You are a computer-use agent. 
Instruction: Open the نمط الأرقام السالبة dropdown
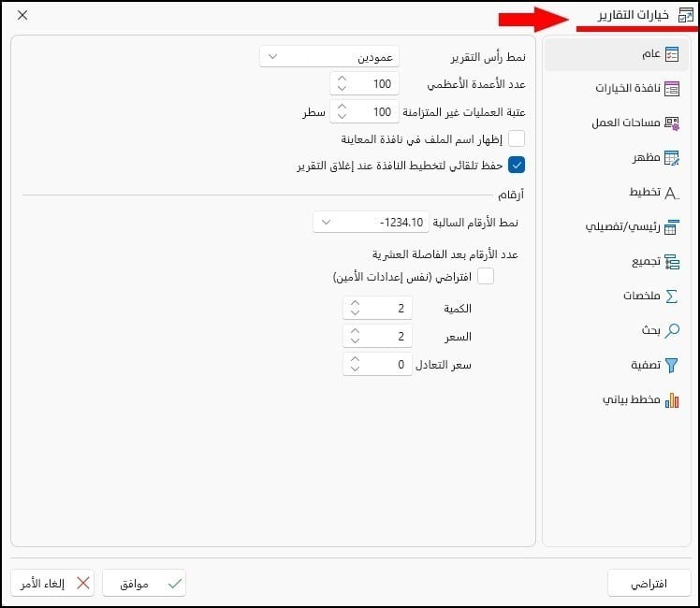point(371,222)
